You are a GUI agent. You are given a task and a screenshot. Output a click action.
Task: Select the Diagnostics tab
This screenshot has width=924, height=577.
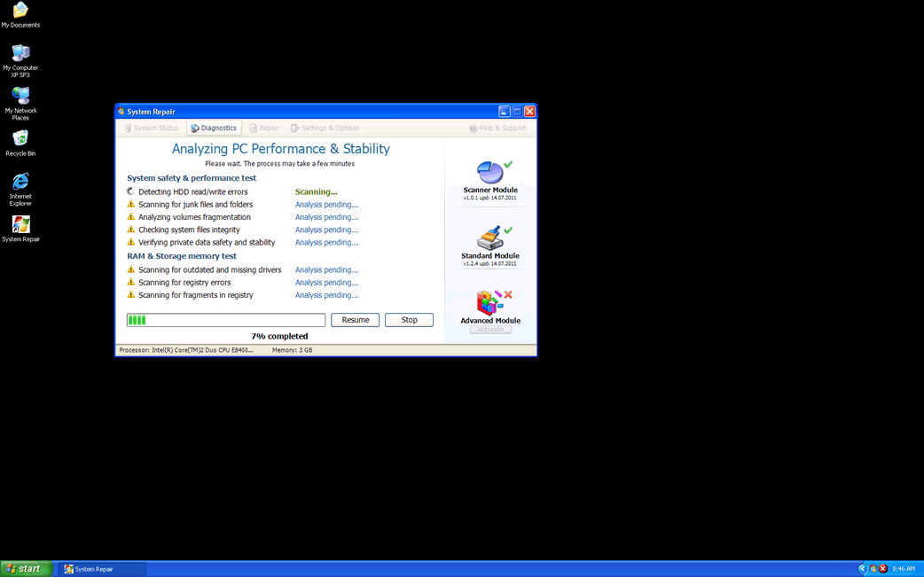214,129
